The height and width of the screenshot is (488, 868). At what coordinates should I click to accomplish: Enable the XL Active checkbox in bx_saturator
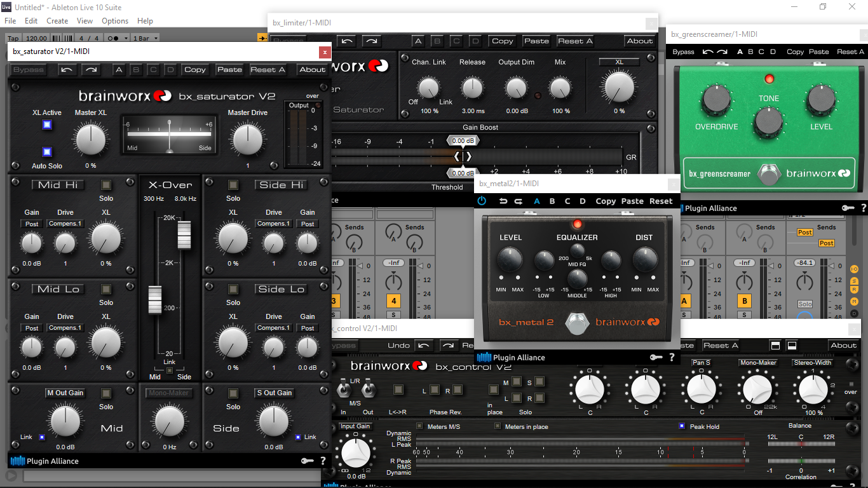[46, 125]
